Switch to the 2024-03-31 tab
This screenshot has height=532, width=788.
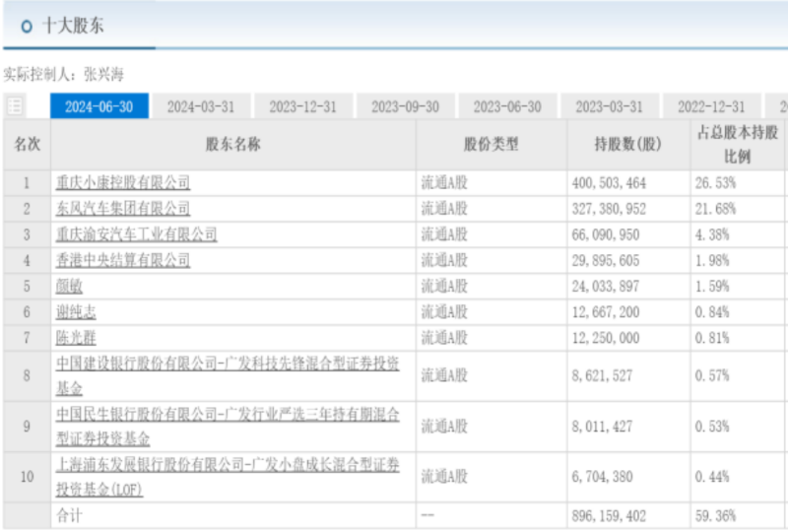point(201,106)
